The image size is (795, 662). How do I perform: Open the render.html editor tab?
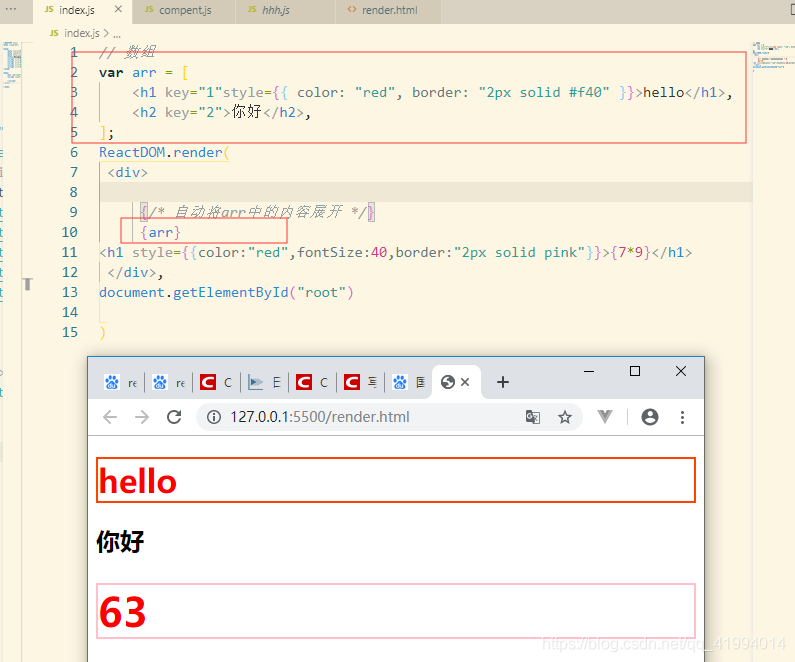(x=388, y=10)
